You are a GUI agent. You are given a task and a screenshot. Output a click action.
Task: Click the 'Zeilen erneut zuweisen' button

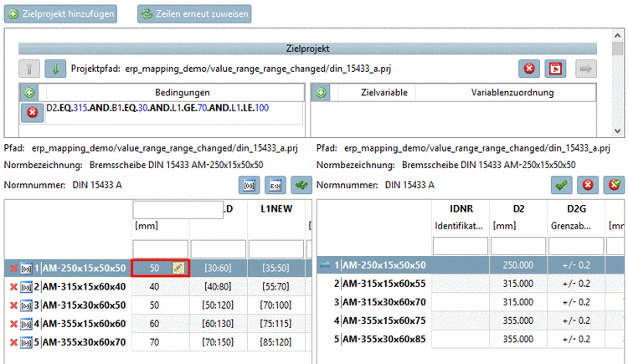pyautogui.click(x=194, y=14)
